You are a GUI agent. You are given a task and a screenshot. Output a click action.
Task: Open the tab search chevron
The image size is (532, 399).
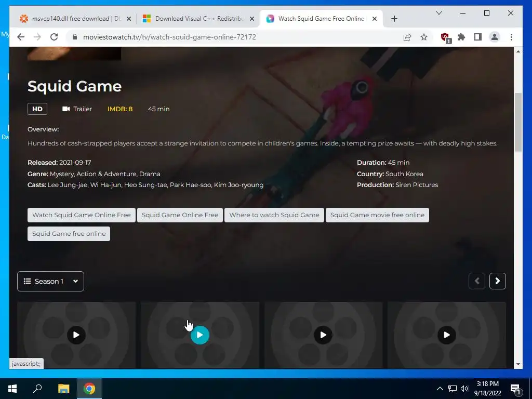click(438, 13)
